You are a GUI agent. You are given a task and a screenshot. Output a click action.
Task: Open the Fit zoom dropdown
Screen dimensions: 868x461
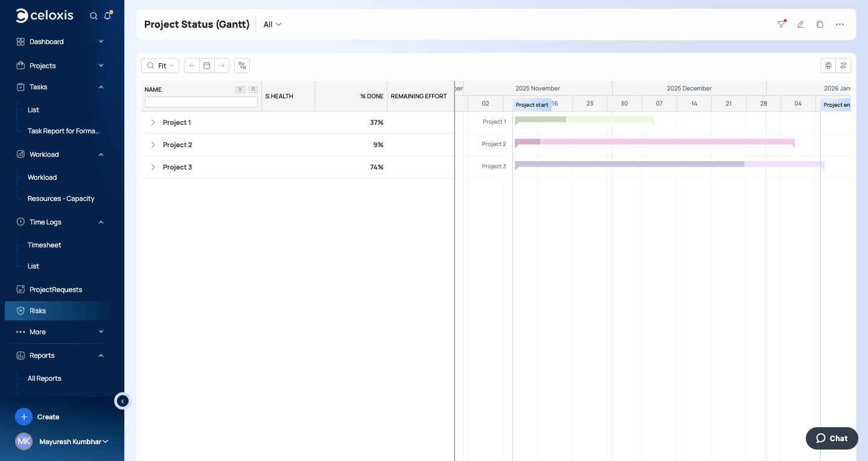[x=161, y=65]
